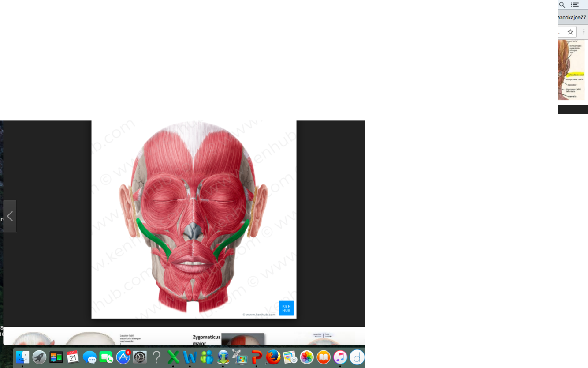Click the map-and-clock dock icon
The width and height of the screenshot is (588, 368).
[290, 357]
